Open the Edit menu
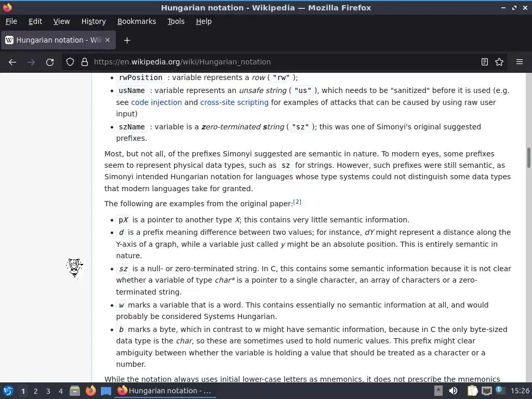Viewport: 532px width, 399px height. click(x=35, y=21)
